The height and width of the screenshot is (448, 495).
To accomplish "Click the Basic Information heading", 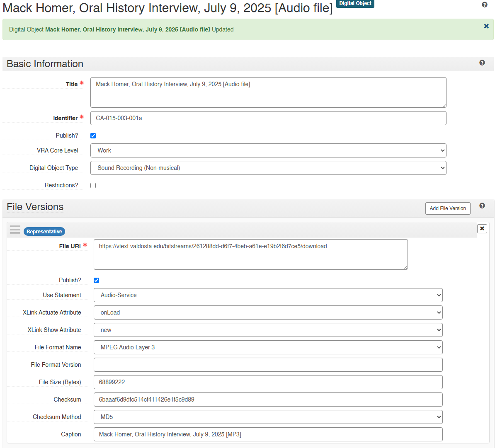I will click(x=45, y=64).
